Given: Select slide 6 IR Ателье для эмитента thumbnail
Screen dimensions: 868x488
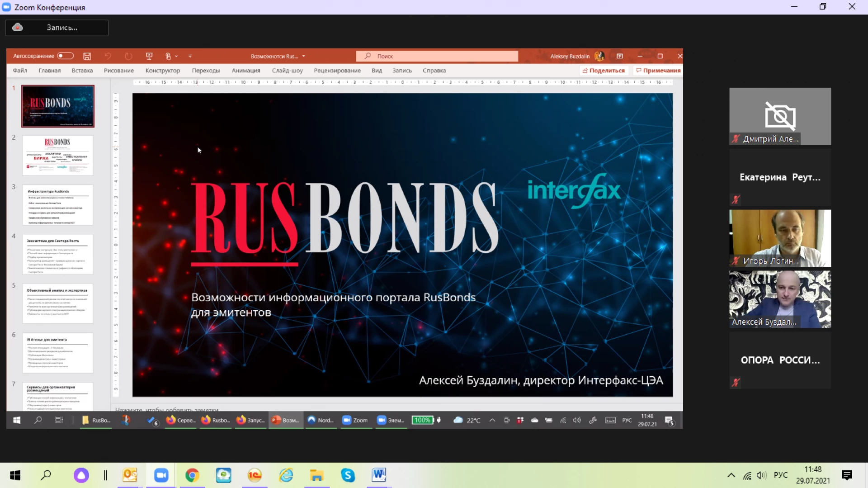Looking at the screenshot, I should 58,353.
